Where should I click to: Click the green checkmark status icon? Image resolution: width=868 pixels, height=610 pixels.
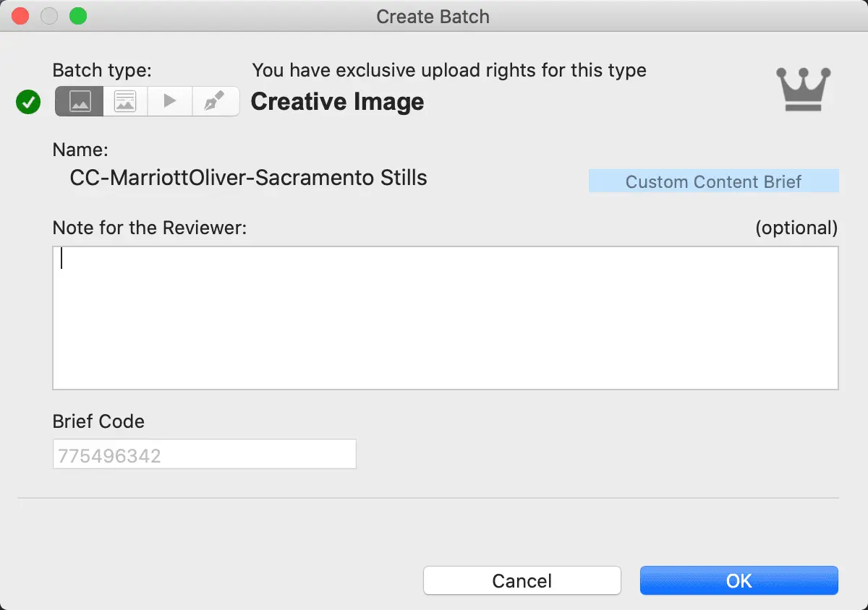28,103
